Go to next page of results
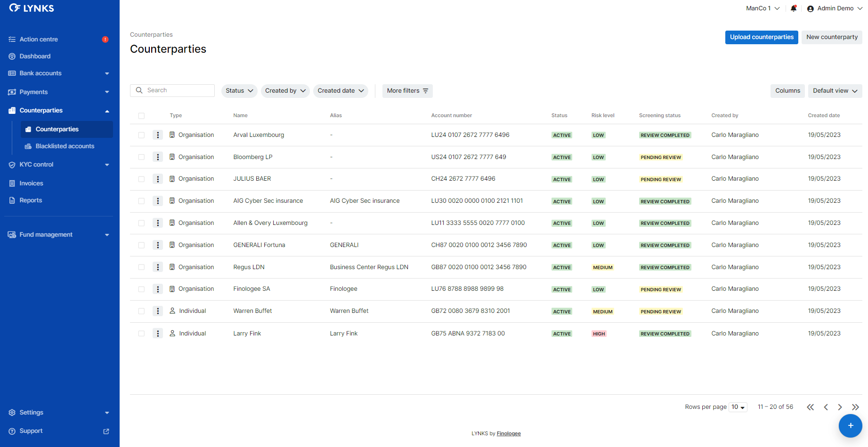Screen dimensions: 868x447 coord(840,407)
